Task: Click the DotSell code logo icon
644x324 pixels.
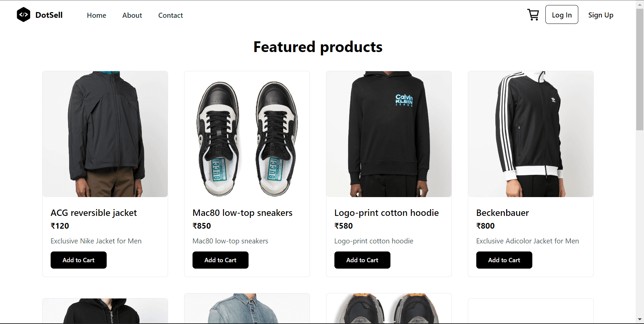Action: [23, 15]
